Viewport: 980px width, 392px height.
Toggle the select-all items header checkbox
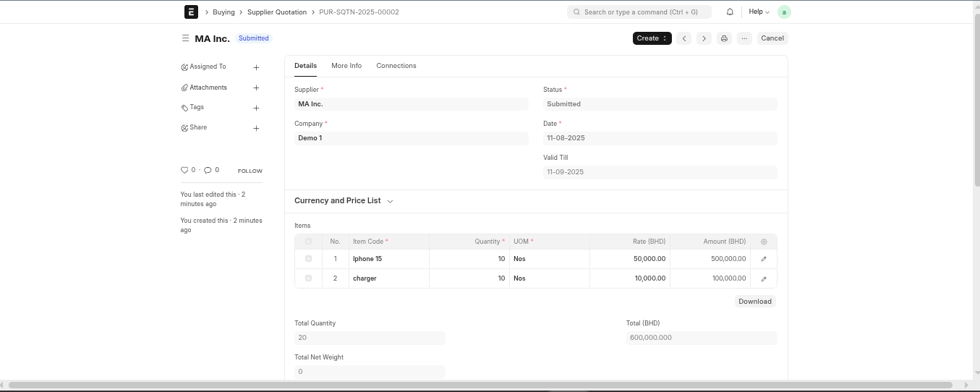pyautogui.click(x=308, y=242)
